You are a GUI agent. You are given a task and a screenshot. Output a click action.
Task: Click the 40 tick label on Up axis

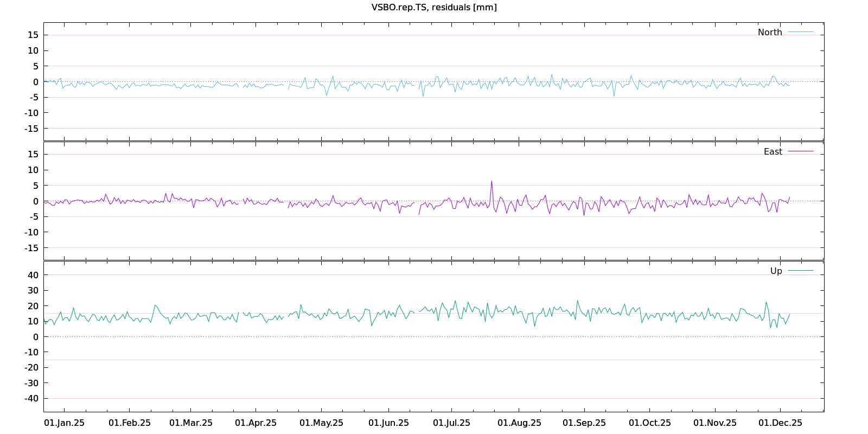pyautogui.click(x=33, y=275)
